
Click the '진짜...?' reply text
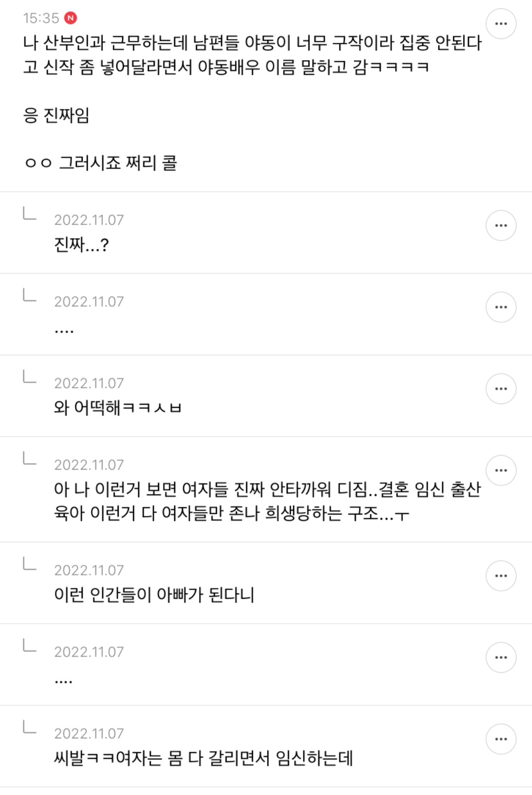tap(81, 244)
